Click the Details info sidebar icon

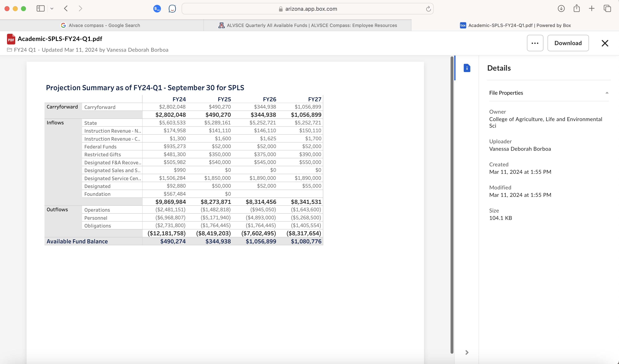pos(467,68)
